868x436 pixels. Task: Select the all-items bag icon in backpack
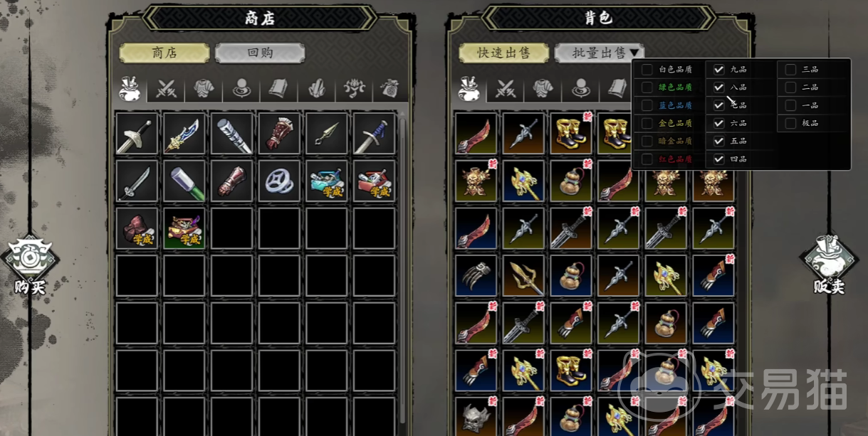pyautogui.click(x=468, y=89)
